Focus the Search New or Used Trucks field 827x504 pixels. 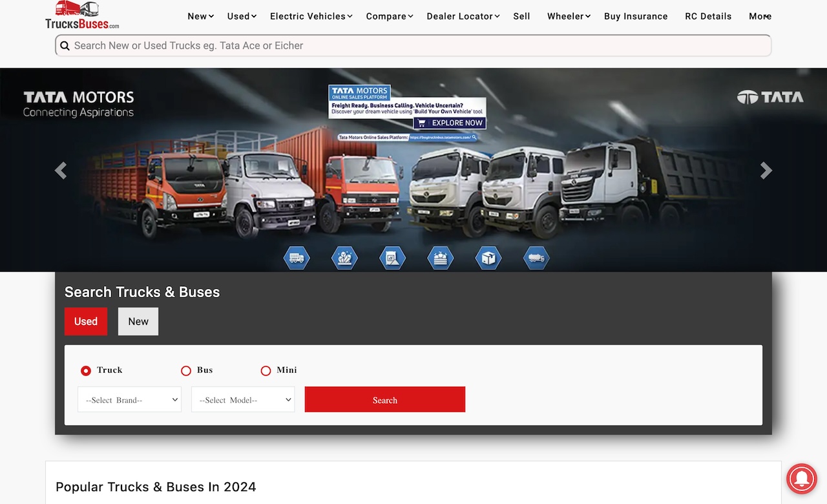pyautogui.click(x=413, y=46)
